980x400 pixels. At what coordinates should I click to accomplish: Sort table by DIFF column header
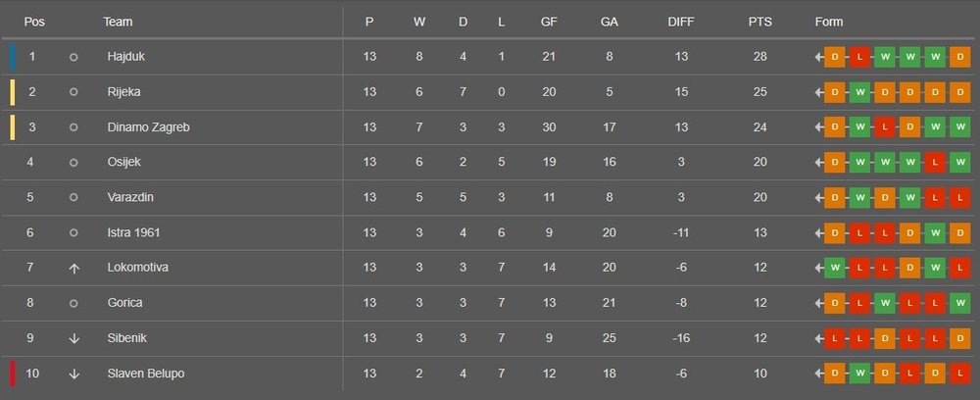click(678, 23)
